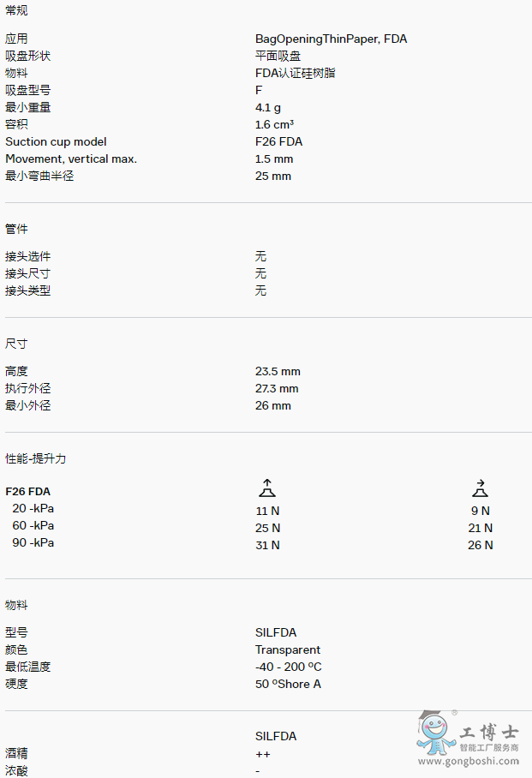Click the SILFDA column header above 酒精

coord(276,736)
